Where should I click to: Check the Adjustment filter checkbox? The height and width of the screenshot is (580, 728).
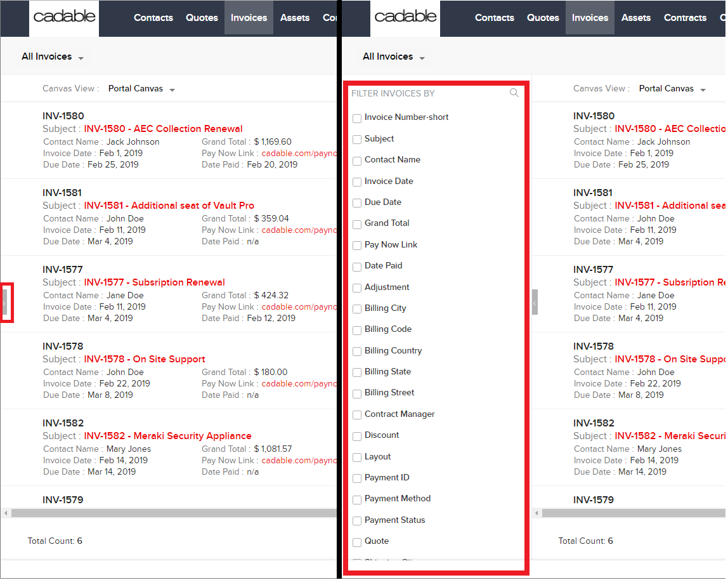[x=357, y=288]
